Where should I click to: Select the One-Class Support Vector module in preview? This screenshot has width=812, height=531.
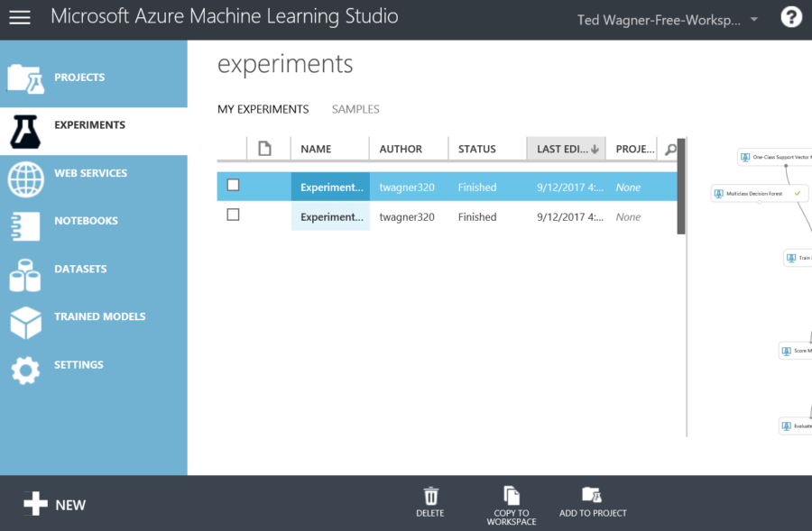click(x=775, y=157)
